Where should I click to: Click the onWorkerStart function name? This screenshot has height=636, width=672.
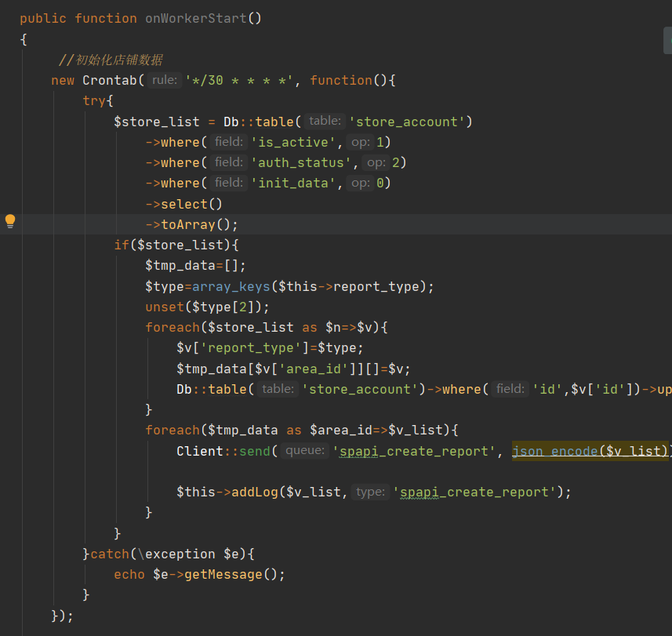196,18
